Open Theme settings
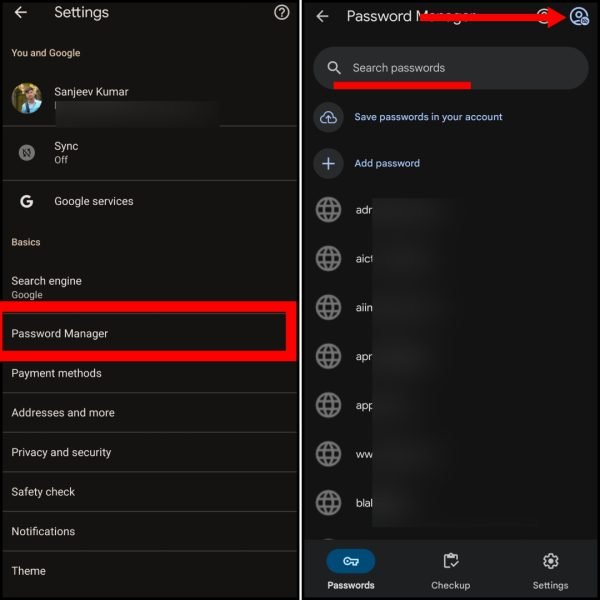Image resolution: width=600 pixels, height=600 pixels. click(x=150, y=571)
